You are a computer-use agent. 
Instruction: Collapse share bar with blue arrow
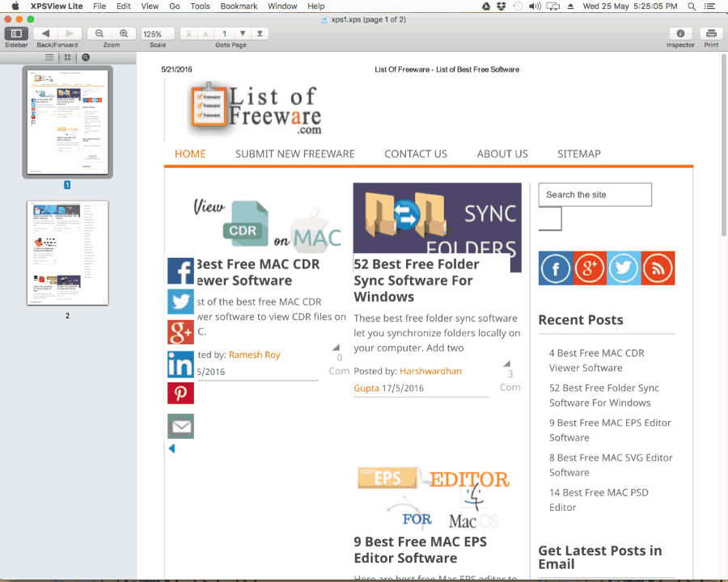click(171, 449)
